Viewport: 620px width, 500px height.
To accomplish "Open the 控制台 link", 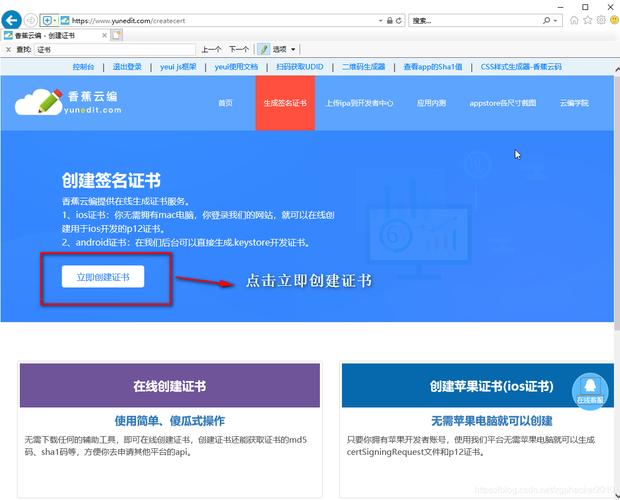I will coord(83,67).
